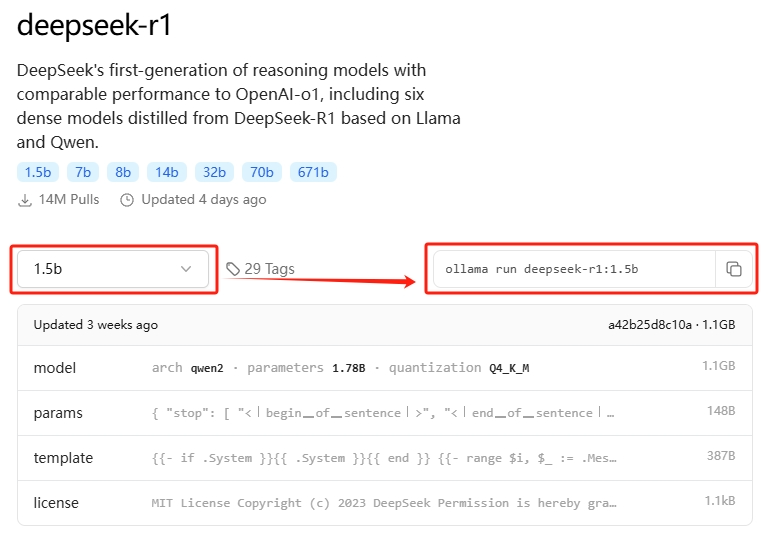Open the template file row
Image resolution: width=770 pixels, height=549 pixels.
click(384, 458)
